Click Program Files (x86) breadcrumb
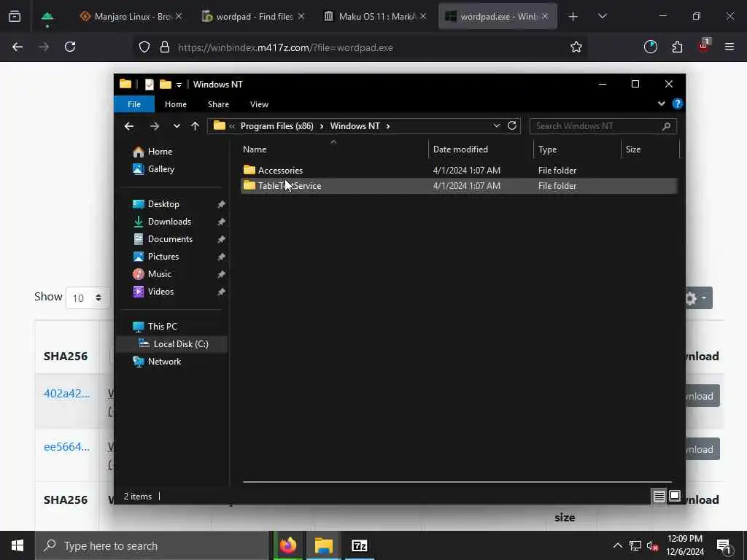Viewport: 747px width, 560px height. coord(276,126)
